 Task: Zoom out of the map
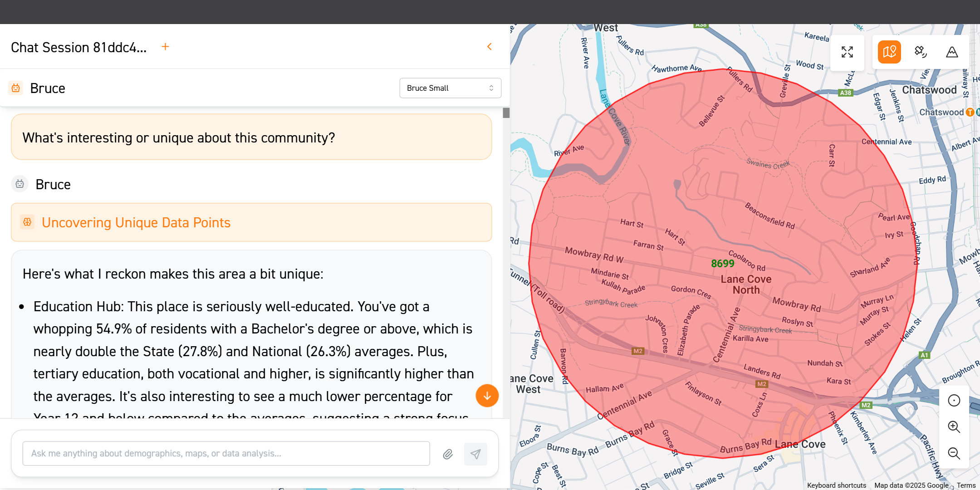click(954, 453)
